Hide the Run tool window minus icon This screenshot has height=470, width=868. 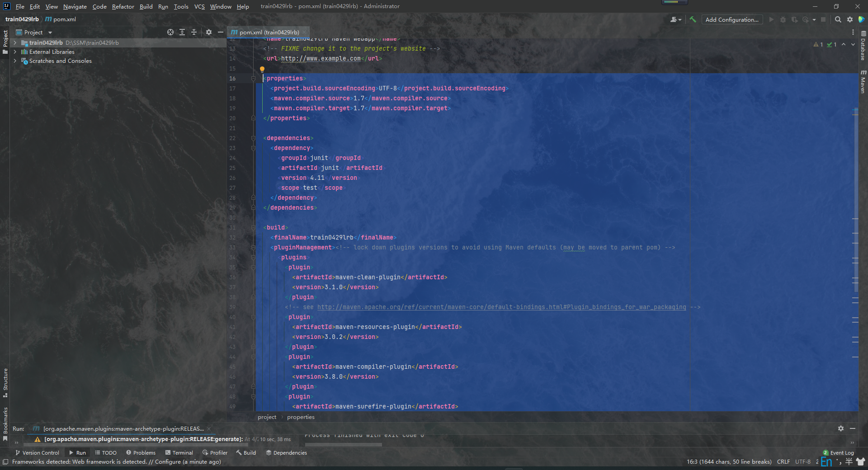[x=853, y=428]
